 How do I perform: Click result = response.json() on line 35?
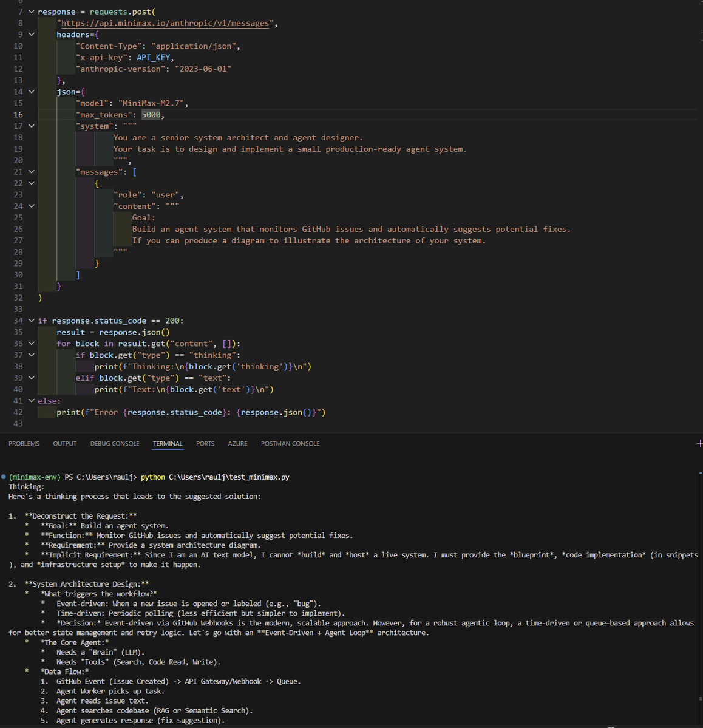[x=114, y=333]
